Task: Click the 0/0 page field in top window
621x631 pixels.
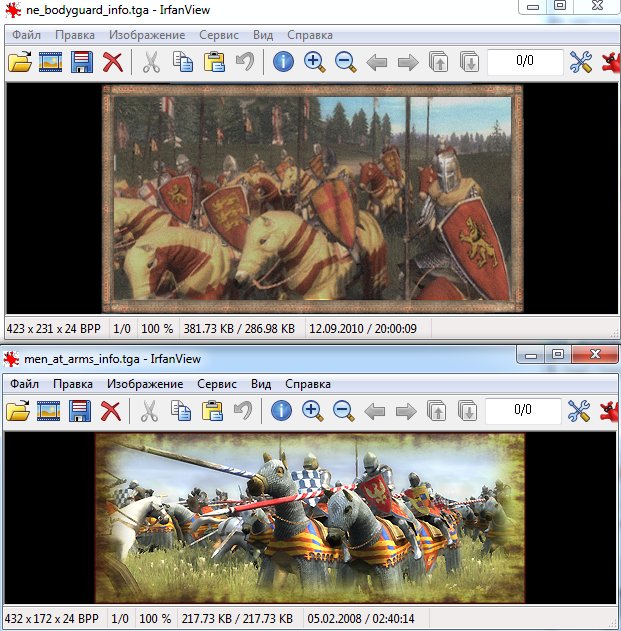Action: pyautogui.click(x=525, y=61)
